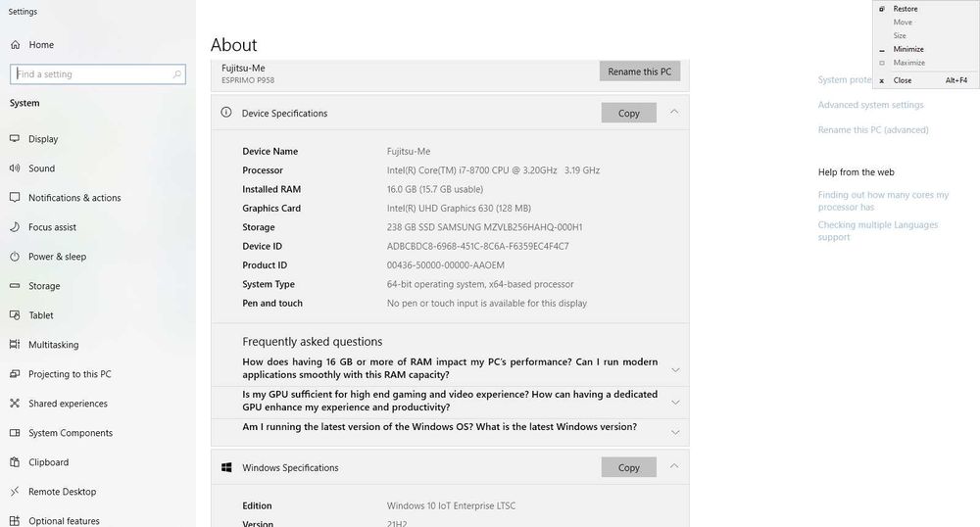Click the Device Specifications info icon
980x527 pixels.
[x=225, y=113]
